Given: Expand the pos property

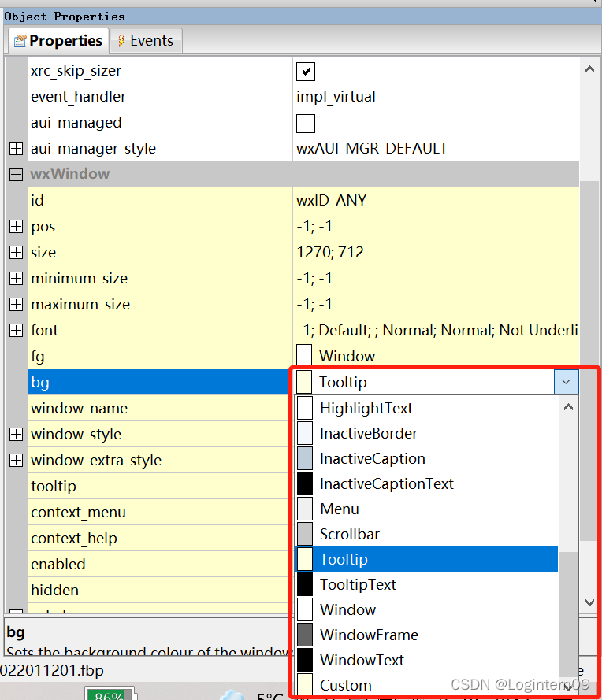Looking at the screenshot, I should click(16, 226).
